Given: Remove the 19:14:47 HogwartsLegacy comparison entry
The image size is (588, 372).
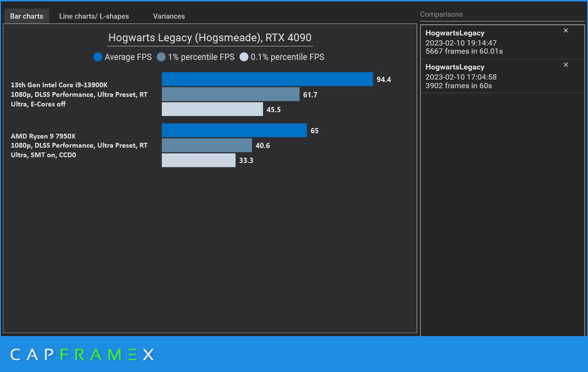Looking at the screenshot, I should [565, 31].
